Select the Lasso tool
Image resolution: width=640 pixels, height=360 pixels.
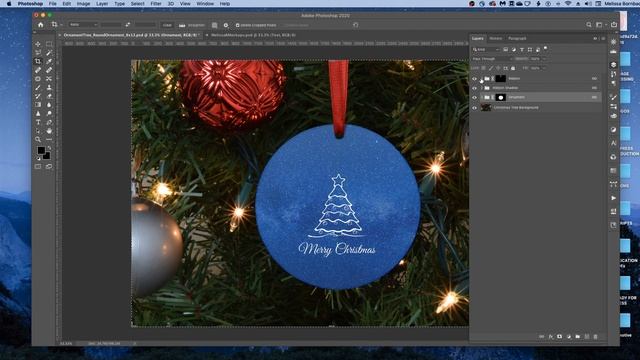tap(38, 53)
